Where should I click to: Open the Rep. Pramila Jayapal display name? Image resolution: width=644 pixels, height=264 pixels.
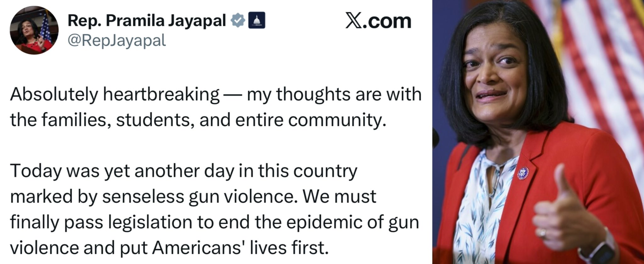(147, 21)
